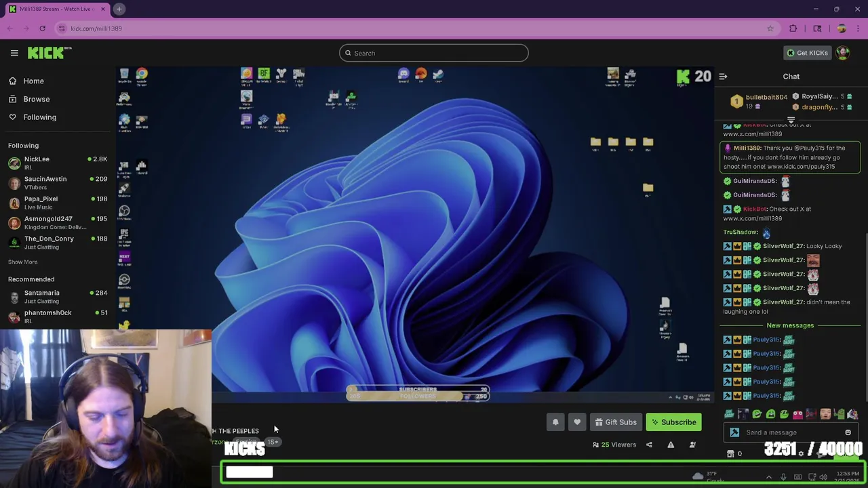
Task: Expand followed channels with Show more
Action: point(22,262)
